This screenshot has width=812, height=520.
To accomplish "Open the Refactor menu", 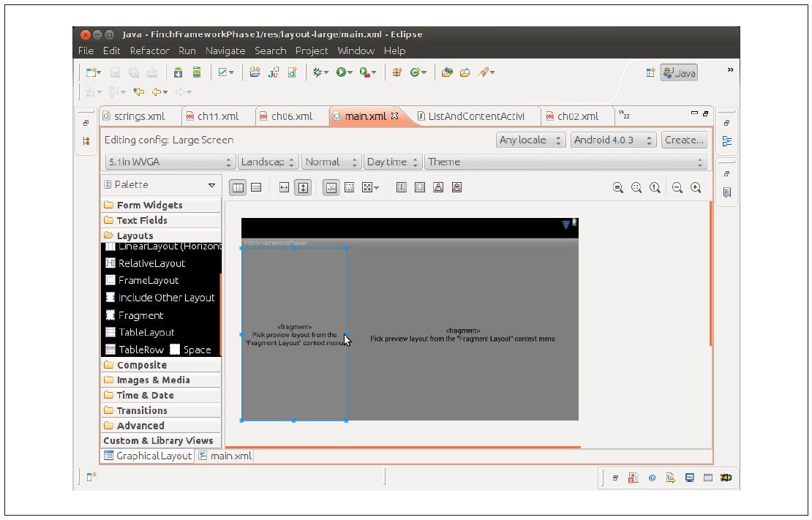I will click(x=150, y=50).
